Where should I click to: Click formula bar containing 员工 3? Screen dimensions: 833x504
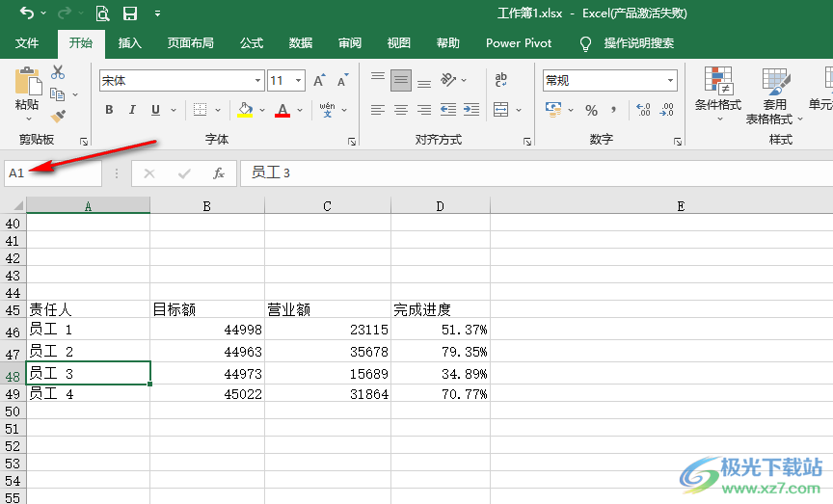[x=537, y=173]
